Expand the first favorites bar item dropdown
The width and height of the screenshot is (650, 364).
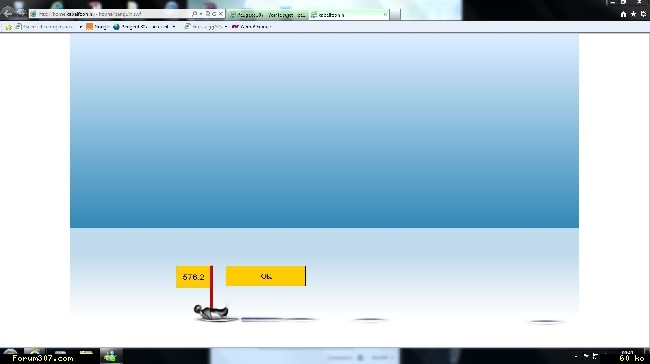point(80,27)
